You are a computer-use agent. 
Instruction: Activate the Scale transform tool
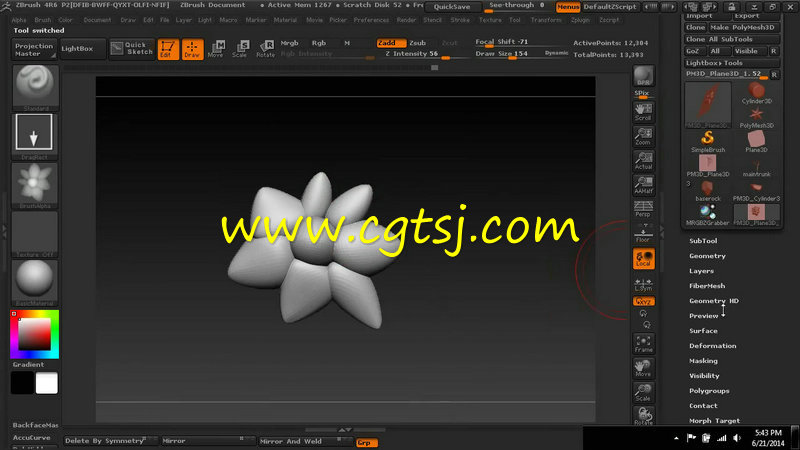[x=240, y=49]
